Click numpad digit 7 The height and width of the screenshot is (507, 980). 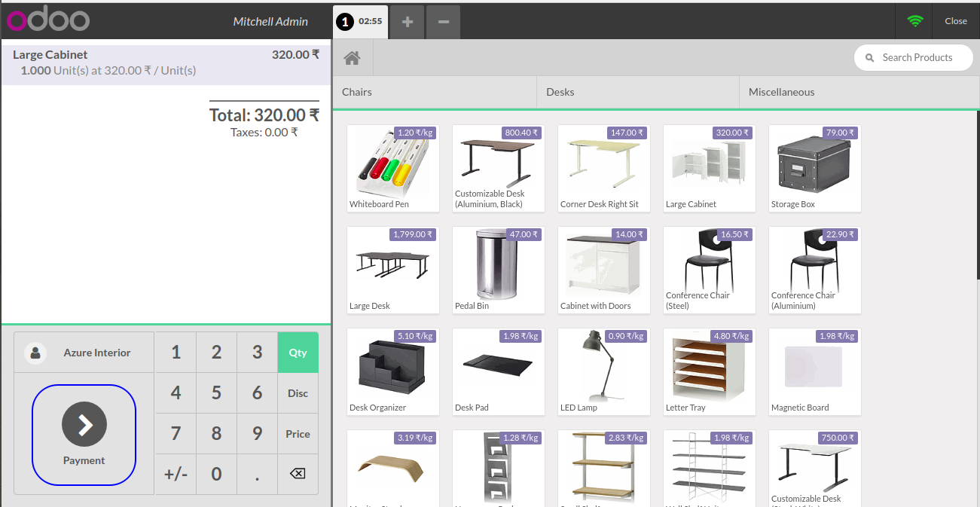tap(176, 433)
